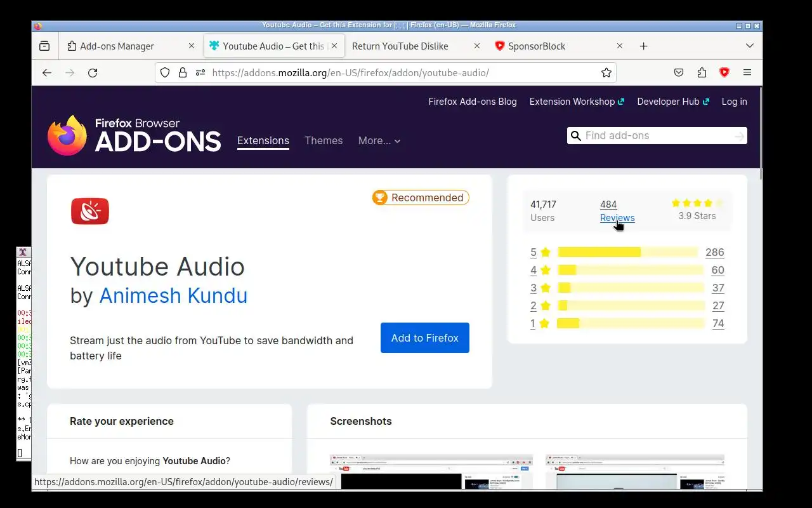
Task: Reload the page with the refresh icon
Action: coord(93,72)
